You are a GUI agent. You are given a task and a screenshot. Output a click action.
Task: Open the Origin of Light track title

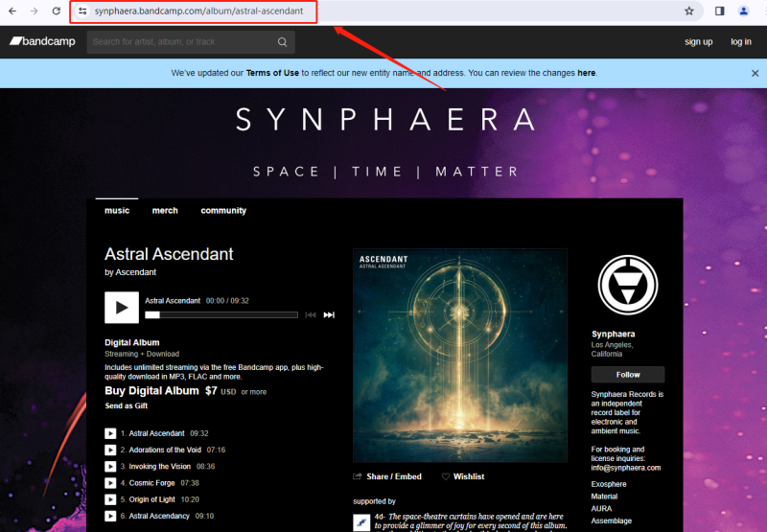click(x=152, y=499)
